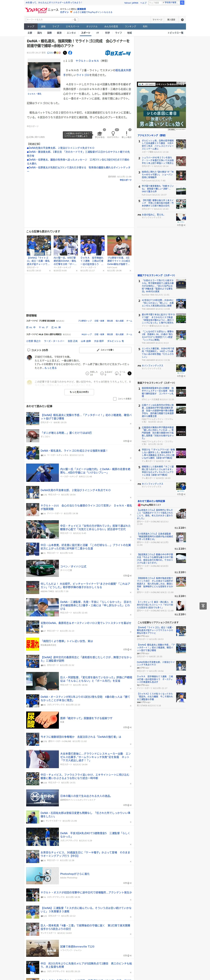React with わかりやすい lightbulb icon
Viewport: 210px width, 980px height.
pyautogui.click(x=113, y=134)
